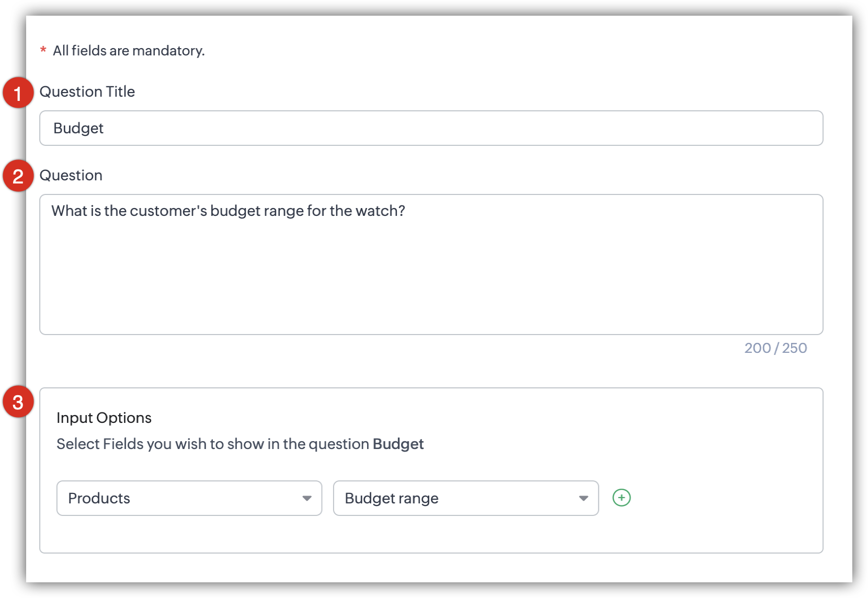
Task: Select the Budget range text in field dropdown
Action: (391, 498)
